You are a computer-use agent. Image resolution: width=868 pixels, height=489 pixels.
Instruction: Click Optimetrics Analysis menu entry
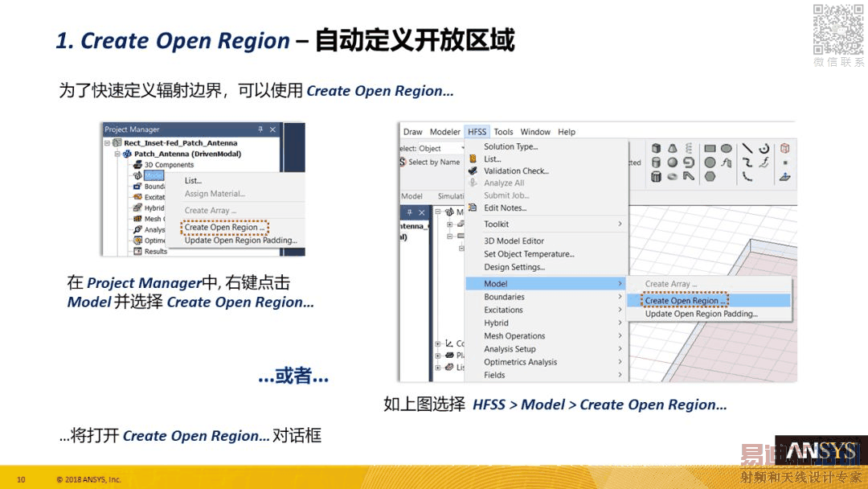click(x=520, y=362)
